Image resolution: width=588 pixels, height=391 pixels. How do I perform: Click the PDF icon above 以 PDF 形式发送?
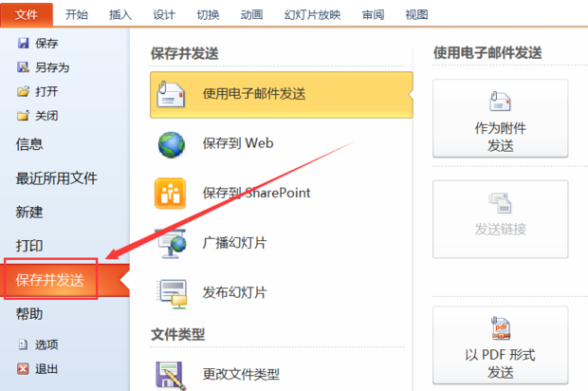click(x=501, y=328)
